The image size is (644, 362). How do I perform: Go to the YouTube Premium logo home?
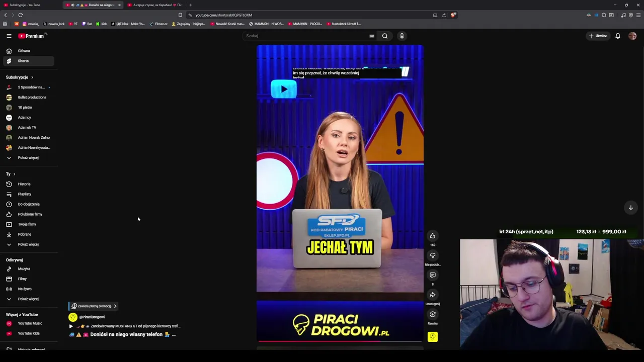[31, 36]
